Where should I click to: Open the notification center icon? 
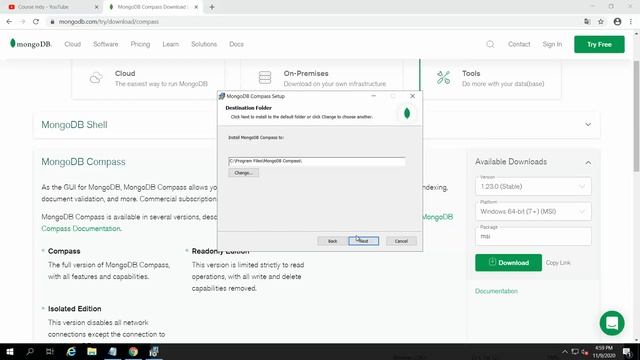click(x=627, y=351)
